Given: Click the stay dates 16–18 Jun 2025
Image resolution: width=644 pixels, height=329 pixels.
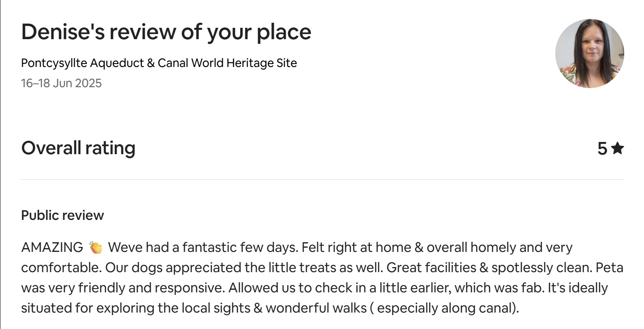Looking at the screenshot, I should pos(61,83).
